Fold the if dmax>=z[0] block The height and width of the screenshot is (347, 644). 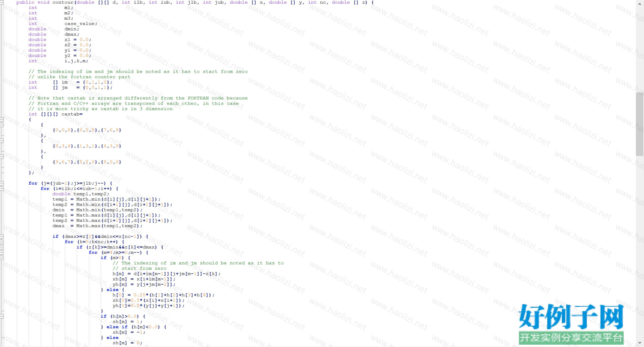click(2, 237)
